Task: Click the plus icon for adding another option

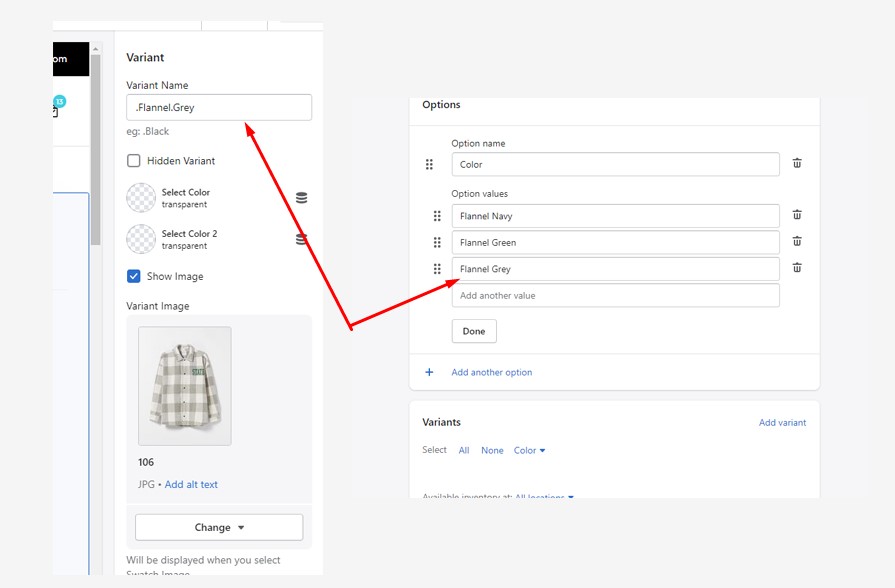Action: pos(430,372)
